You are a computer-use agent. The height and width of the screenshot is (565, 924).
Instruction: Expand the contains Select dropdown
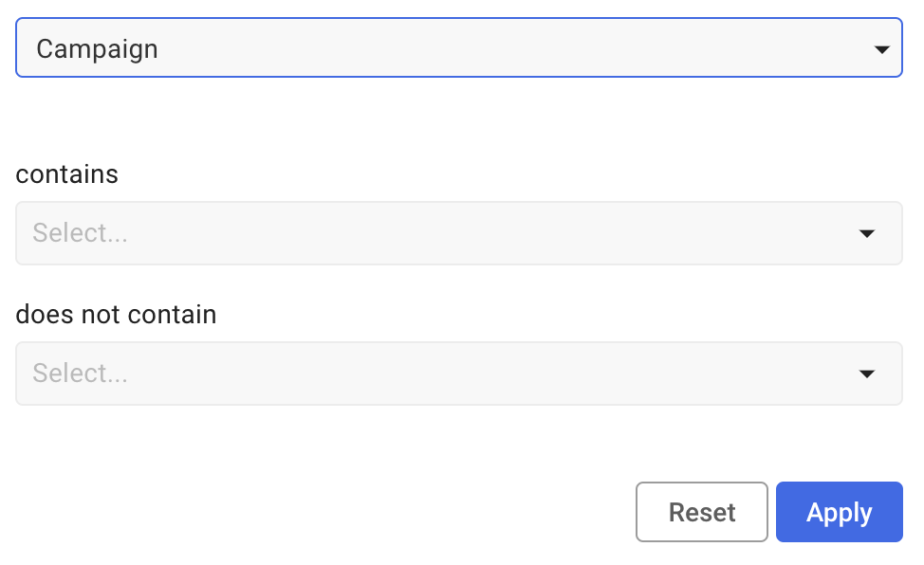point(459,233)
